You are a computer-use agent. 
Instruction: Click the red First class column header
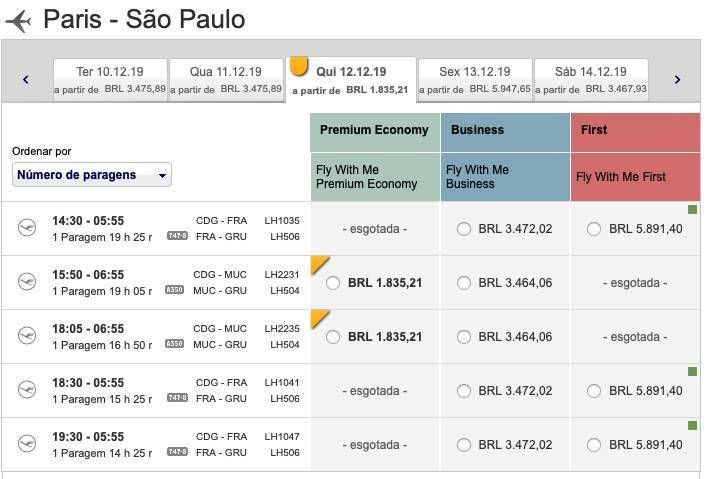tap(635, 132)
